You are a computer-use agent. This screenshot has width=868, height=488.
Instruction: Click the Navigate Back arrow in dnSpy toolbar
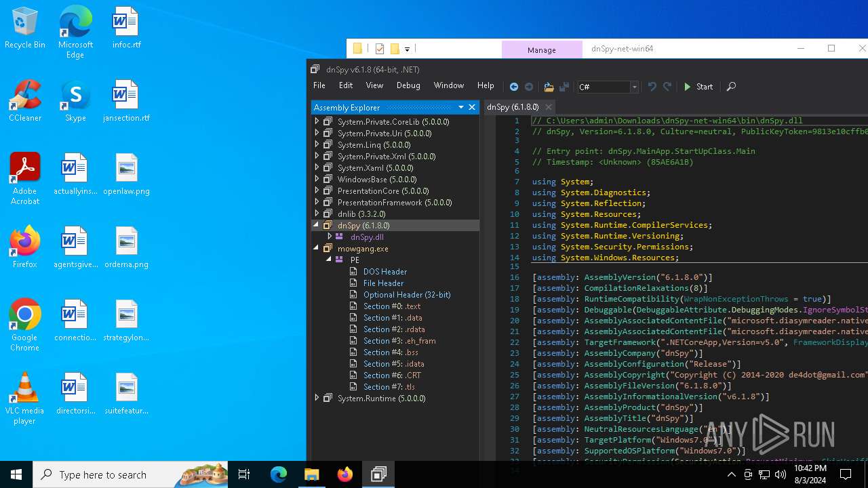[x=514, y=87]
